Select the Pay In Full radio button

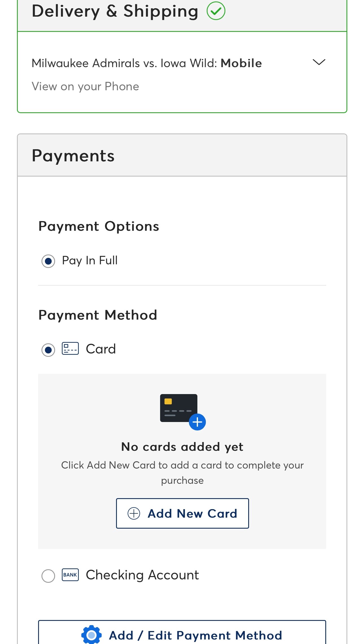pyautogui.click(x=48, y=261)
